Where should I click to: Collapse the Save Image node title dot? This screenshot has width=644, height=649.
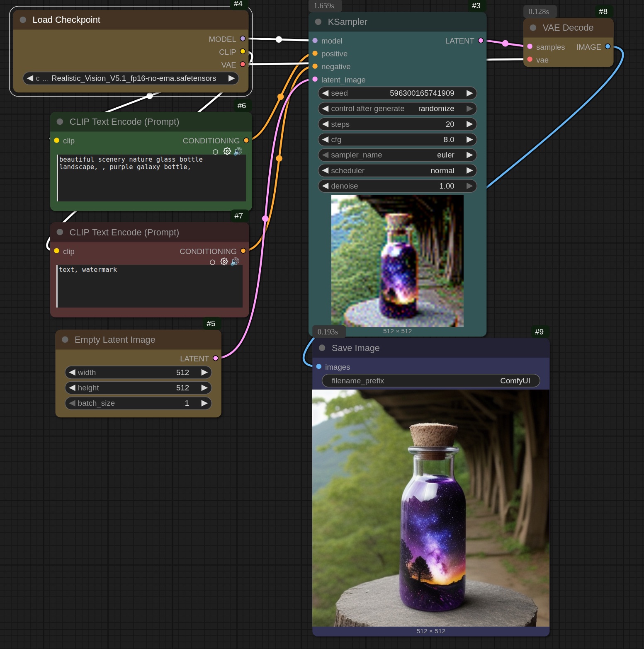point(322,348)
